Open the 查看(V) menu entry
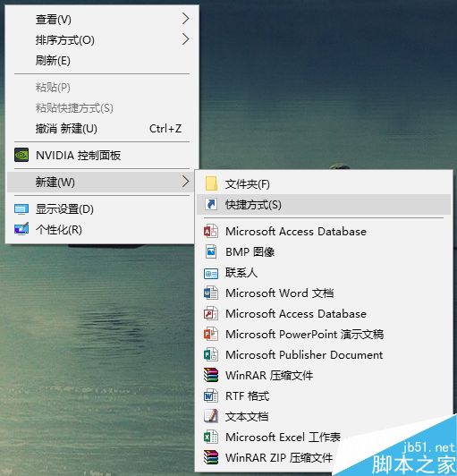This screenshot has width=457, height=476. tap(102, 20)
